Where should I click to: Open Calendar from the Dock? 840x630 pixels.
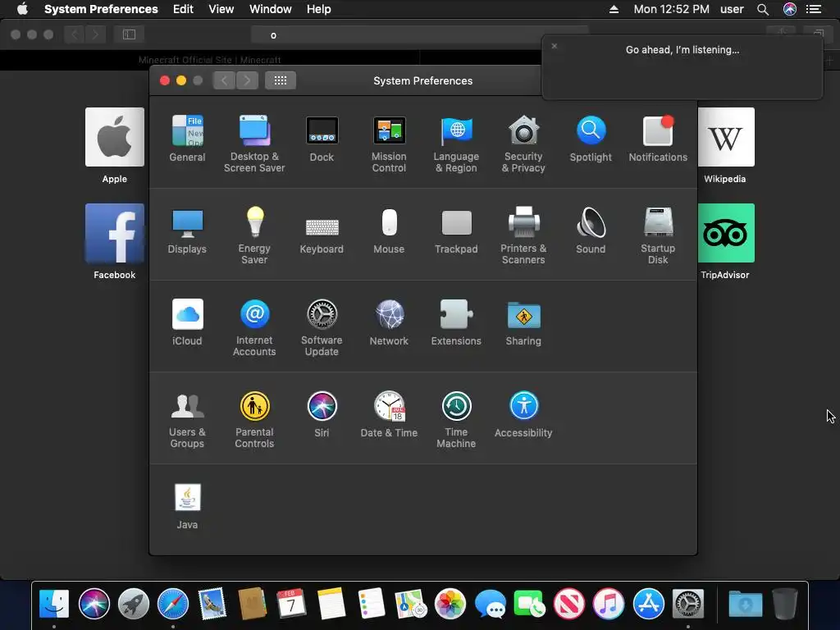(291, 603)
